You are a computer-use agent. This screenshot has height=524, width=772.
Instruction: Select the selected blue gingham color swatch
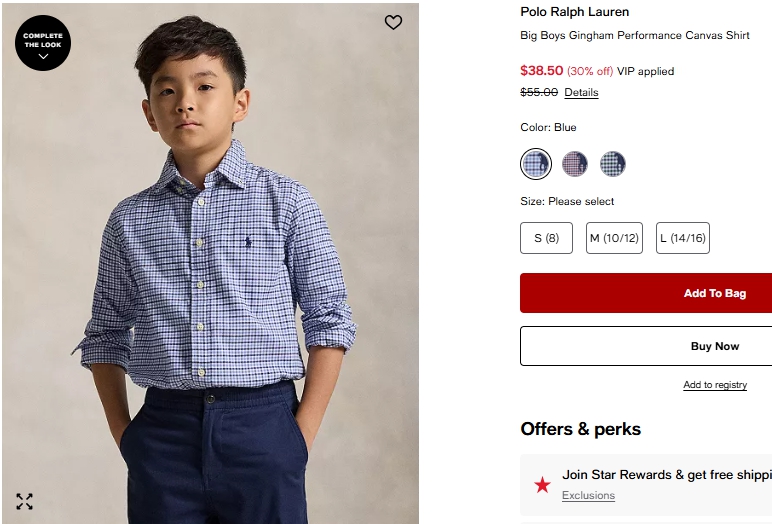pyautogui.click(x=536, y=163)
